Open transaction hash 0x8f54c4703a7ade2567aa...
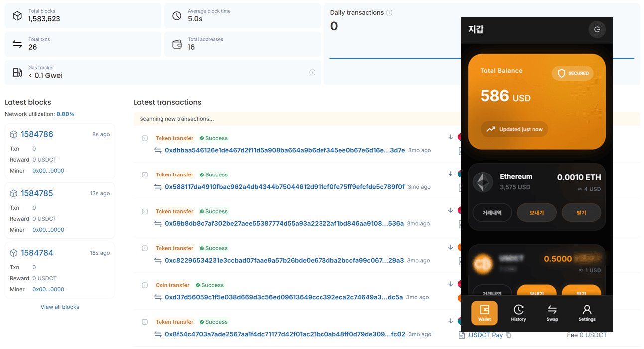The width and height of the screenshot is (644, 349). click(x=285, y=334)
